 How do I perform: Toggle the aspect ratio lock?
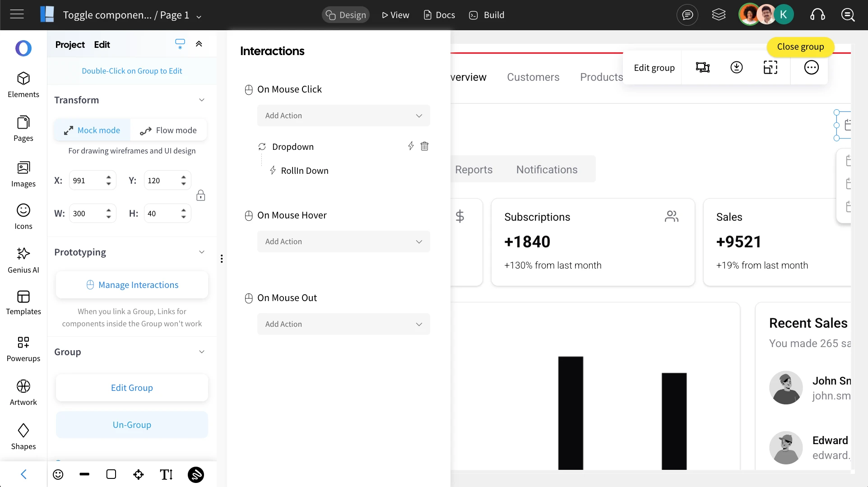(201, 195)
